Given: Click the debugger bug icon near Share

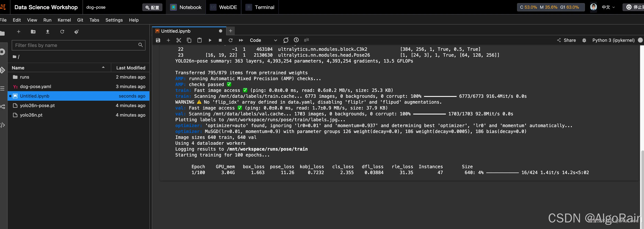Looking at the screenshot, I should [584, 40].
